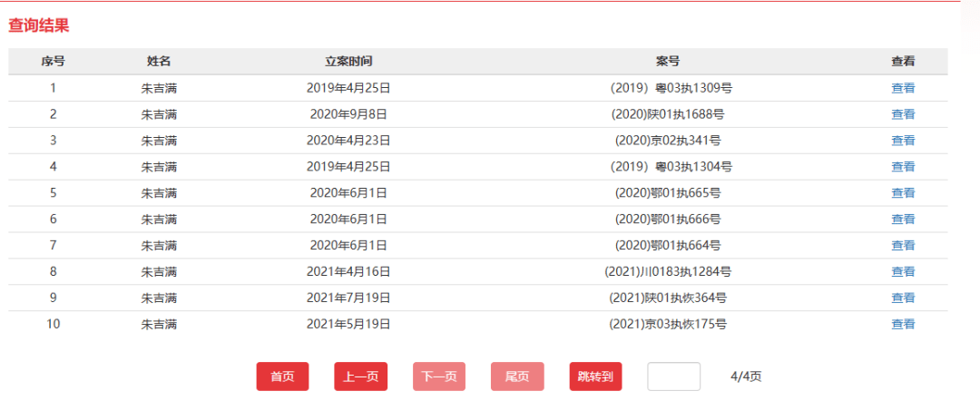View details of case 京02执341号
The height and width of the screenshot is (401, 980).
point(902,141)
